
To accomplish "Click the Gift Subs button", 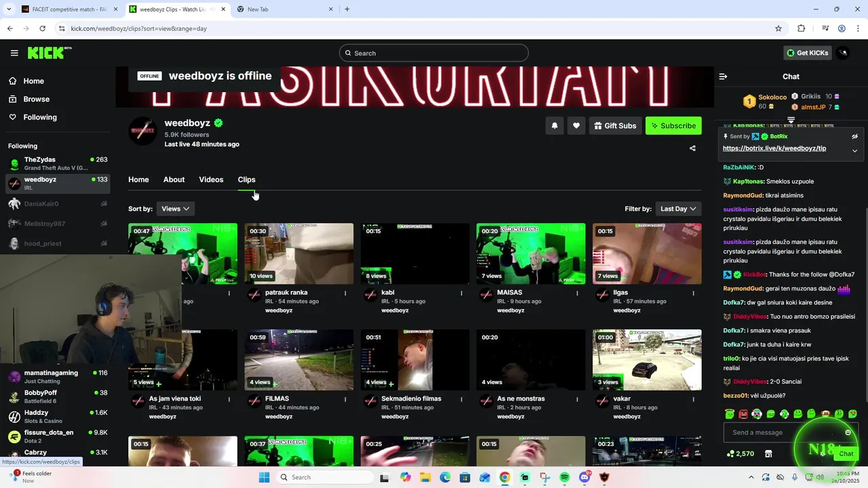I will 615,125.
